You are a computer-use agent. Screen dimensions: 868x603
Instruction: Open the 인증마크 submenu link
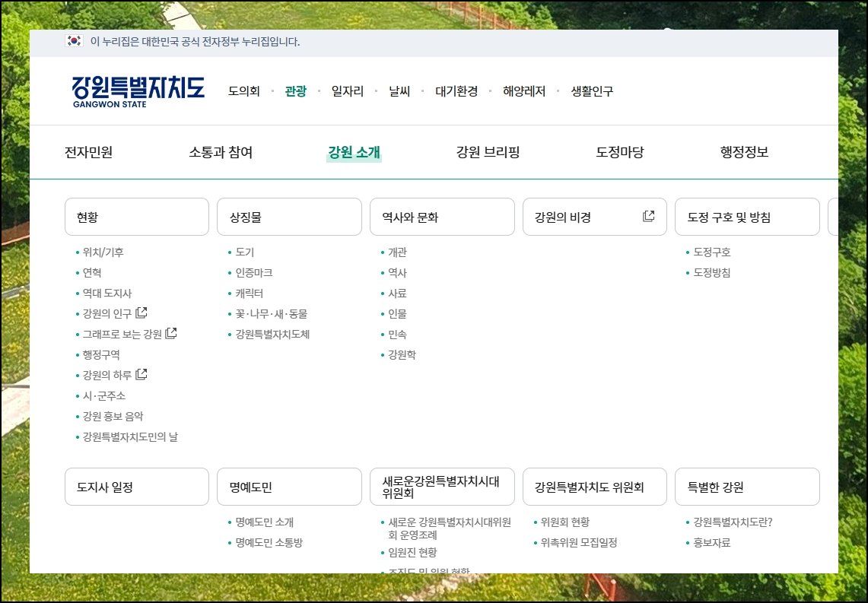(254, 273)
